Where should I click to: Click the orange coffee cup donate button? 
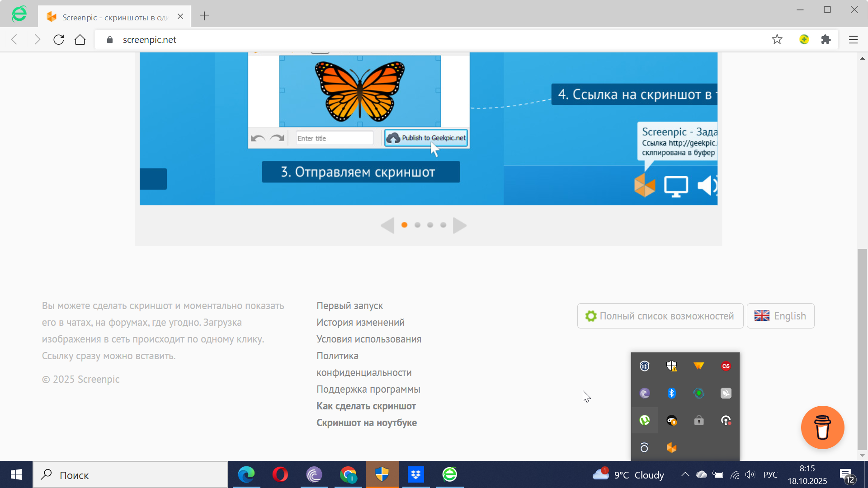pos(822,427)
